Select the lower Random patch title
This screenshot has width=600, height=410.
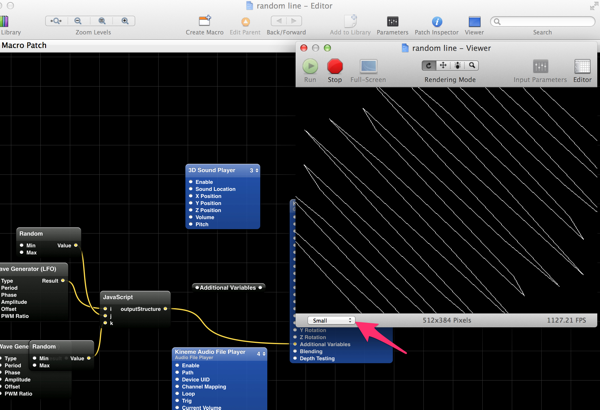44,346
